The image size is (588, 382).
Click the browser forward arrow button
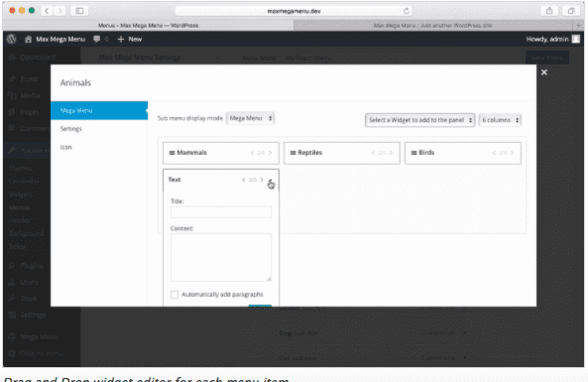pos(59,11)
